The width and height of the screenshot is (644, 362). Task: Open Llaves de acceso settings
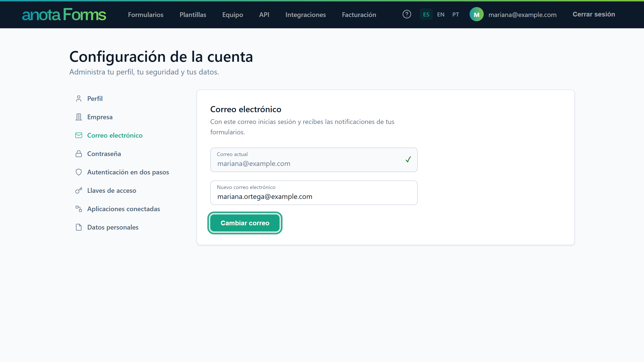pos(111,190)
